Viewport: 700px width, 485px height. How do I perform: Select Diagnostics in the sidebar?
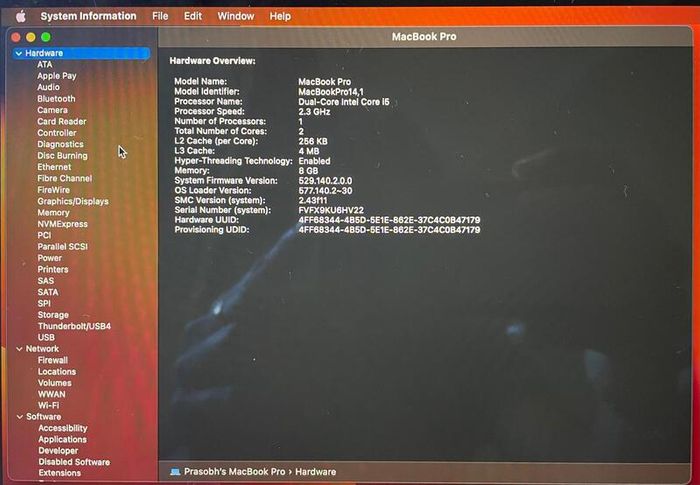(x=60, y=144)
